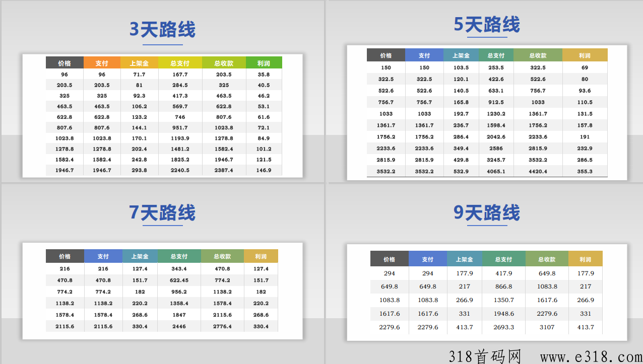Click cell value 746
Screen dimensions: 643x364
tap(180, 117)
